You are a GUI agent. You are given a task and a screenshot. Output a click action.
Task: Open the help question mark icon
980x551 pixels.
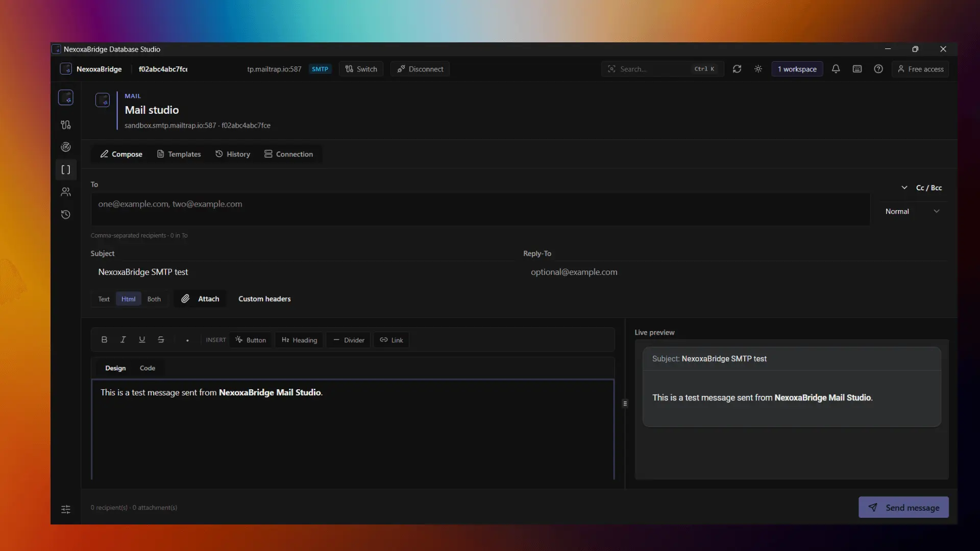(878, 69)
